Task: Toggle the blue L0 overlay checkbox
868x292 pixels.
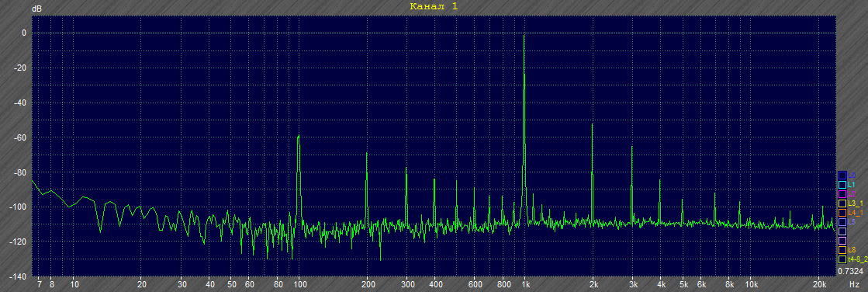Action: click(x=842, y=175)
